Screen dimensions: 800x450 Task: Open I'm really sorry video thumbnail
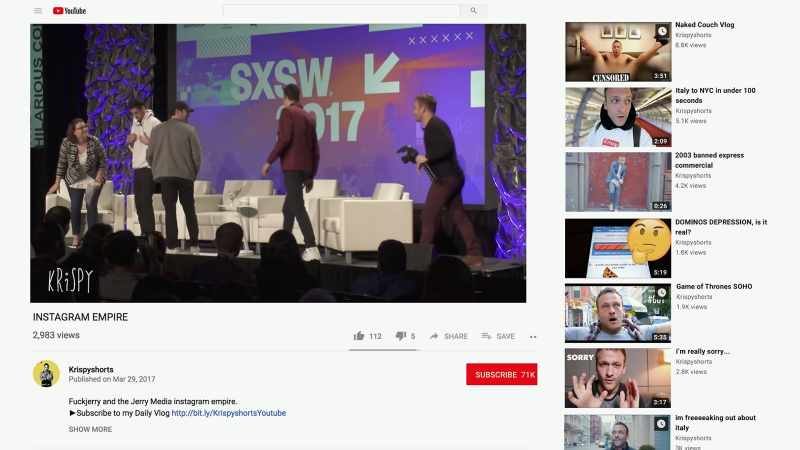point(618,378)
